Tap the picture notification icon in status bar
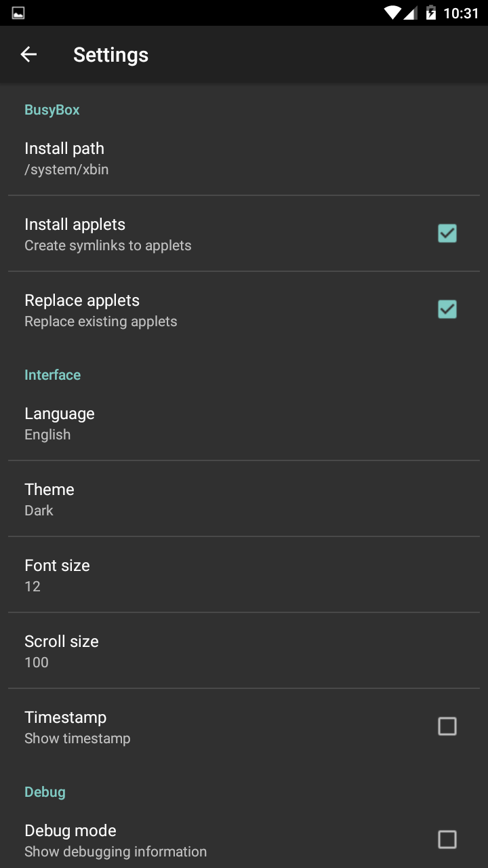This screenshot has height=868, width=488. [18, 13]
